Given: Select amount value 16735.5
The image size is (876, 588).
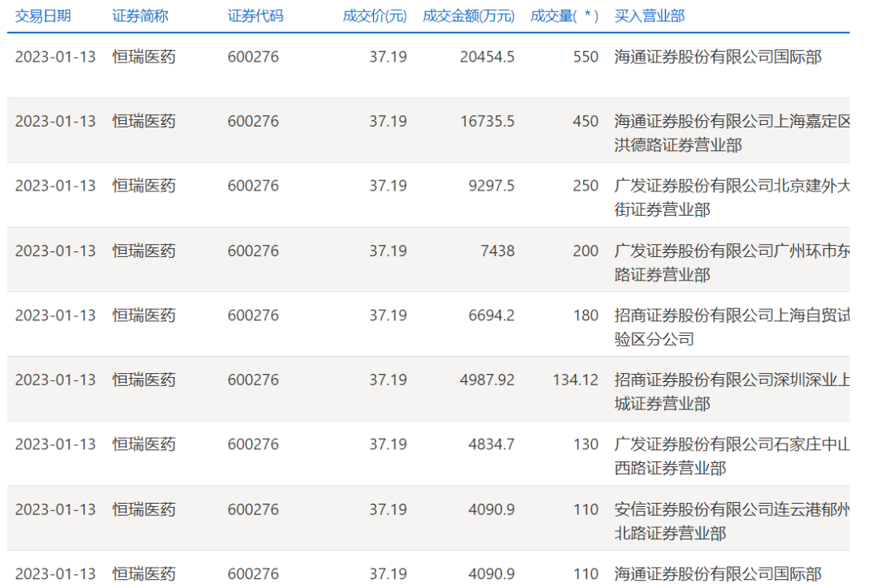Looking at the screenshot, I should pyautogui.click(x=487, y=121).
